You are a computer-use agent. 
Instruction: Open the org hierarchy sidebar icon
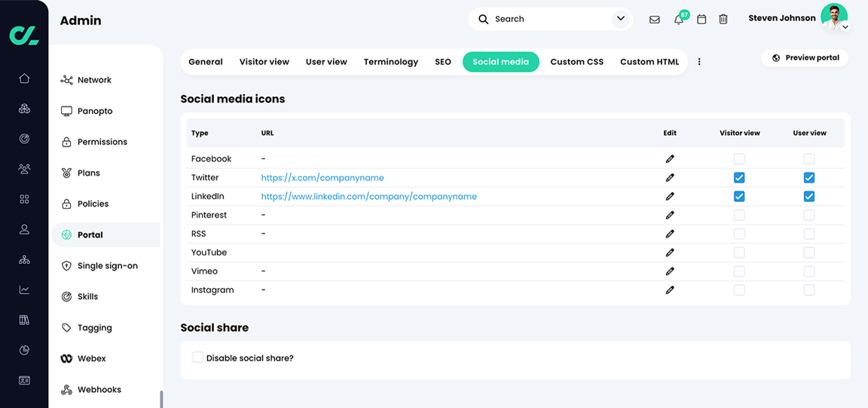[24, 259]
